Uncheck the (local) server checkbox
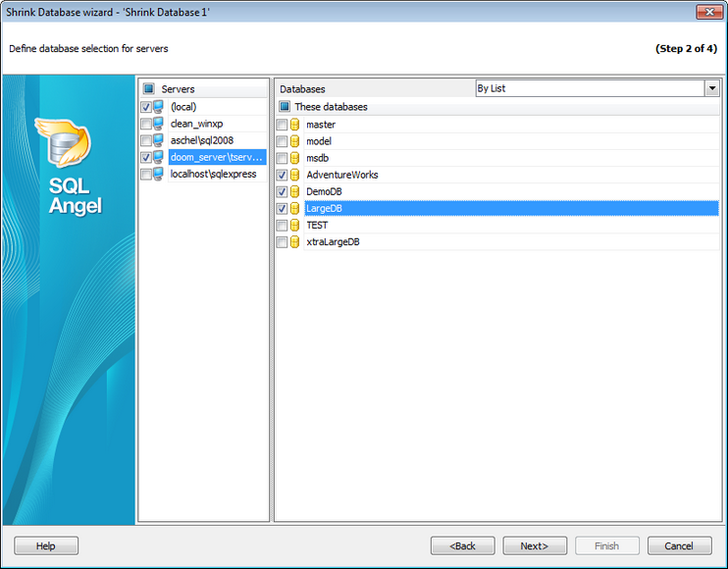Image resolution: width=728 pixels, height=569 pixels. [146, 107]
